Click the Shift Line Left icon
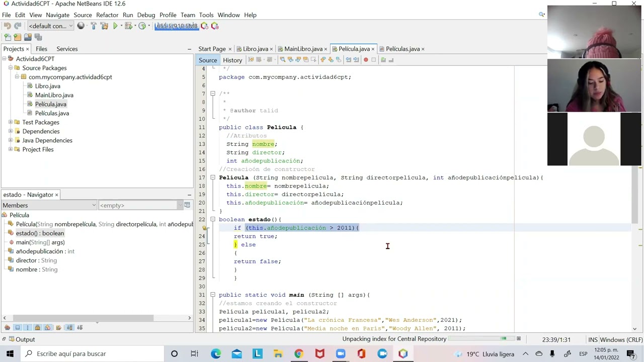 click(348, 60)
